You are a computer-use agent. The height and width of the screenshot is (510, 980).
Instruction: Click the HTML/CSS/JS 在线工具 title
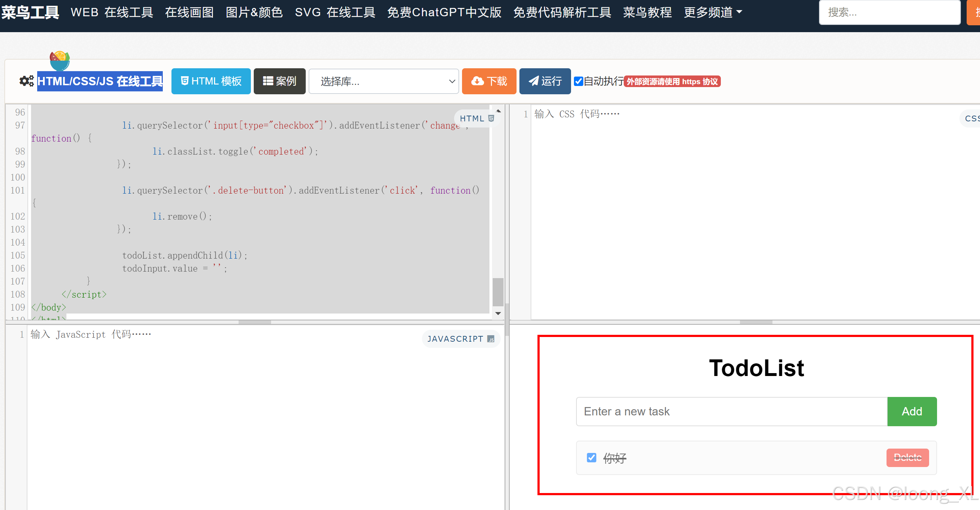pyautogui.click(x=100, y=81)
